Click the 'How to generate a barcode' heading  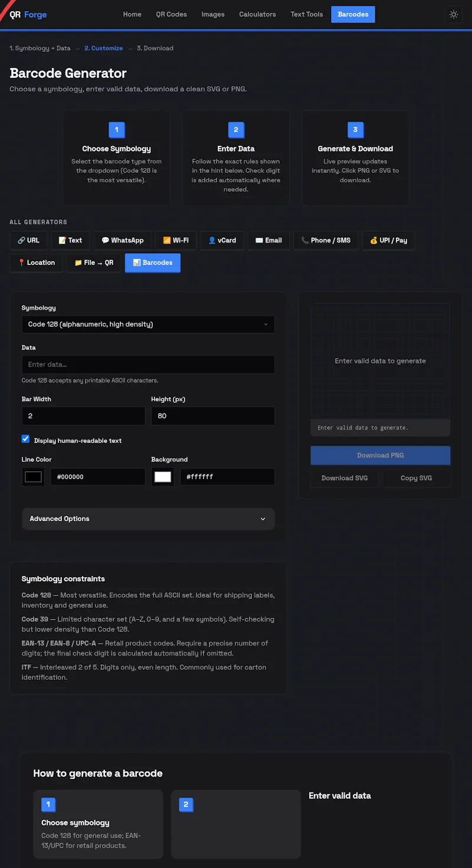coord(98,773)
